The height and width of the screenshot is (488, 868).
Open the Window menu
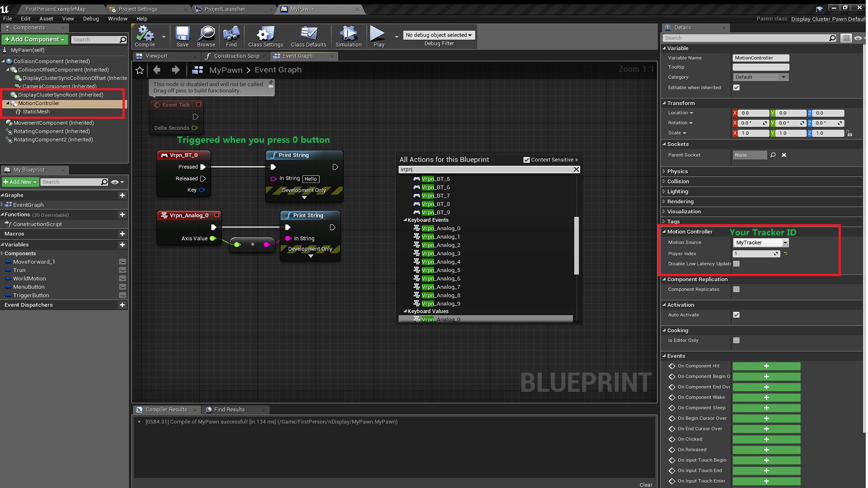[118, 19]
